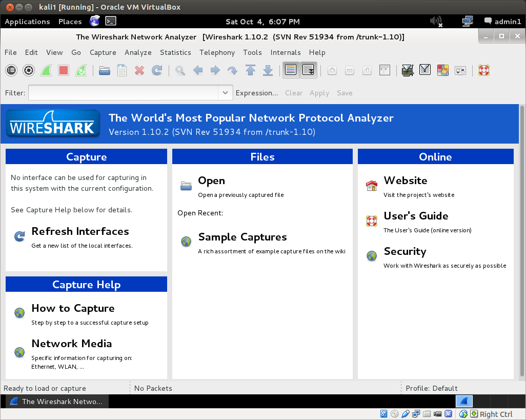Go forward in packet history arrow

(215, 70)
